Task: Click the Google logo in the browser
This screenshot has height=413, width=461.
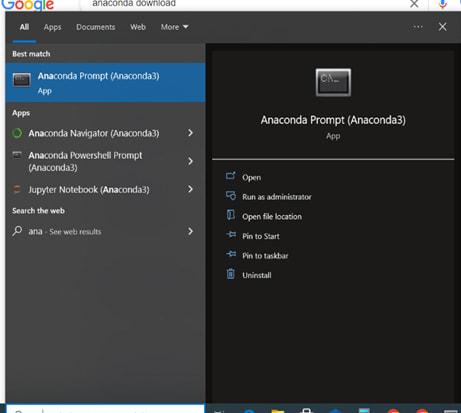Action: [28, 5]
